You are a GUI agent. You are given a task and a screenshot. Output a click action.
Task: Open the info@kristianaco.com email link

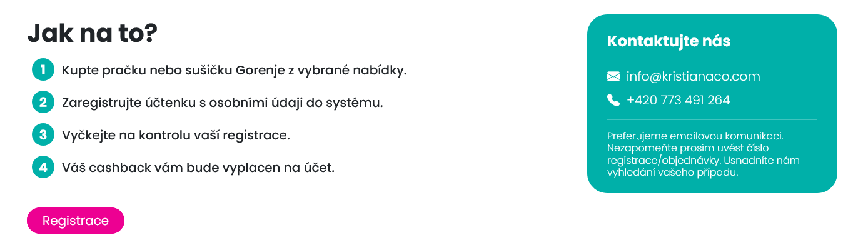coord(693,77)
